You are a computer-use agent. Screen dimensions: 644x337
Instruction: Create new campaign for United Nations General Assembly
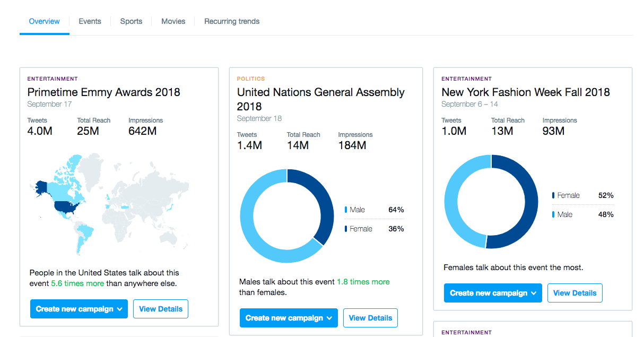[x=289, y=318]
